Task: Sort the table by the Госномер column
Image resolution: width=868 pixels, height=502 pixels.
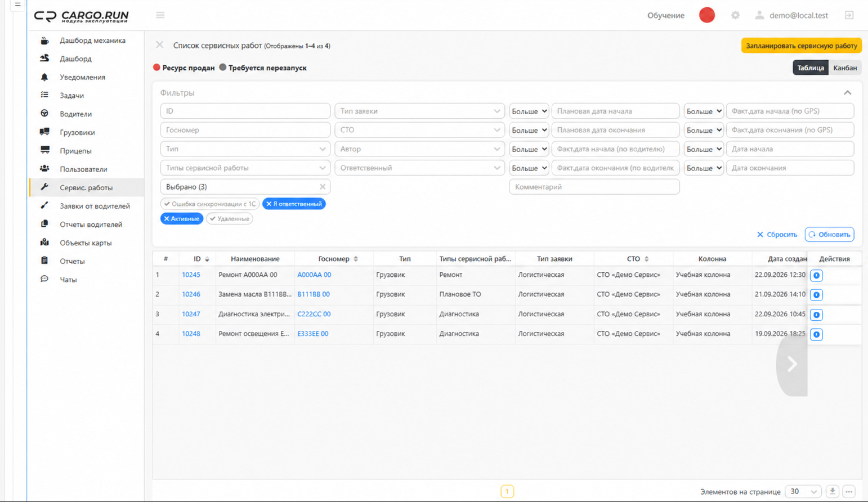Action: 356,259
